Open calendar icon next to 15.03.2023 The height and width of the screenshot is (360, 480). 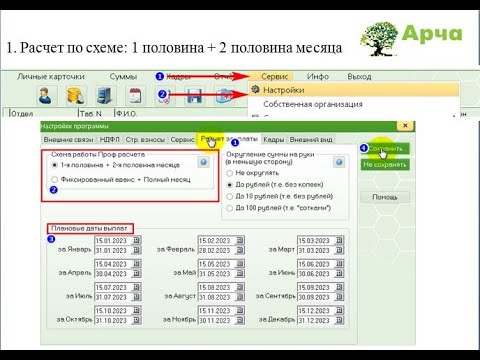coord(339,240)
